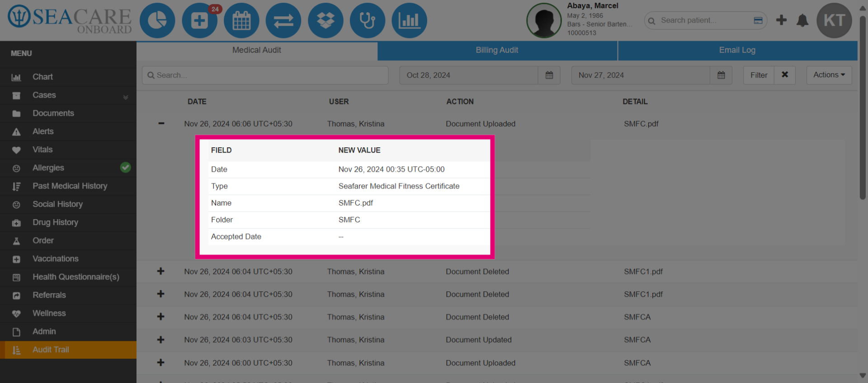
Task: Expand the 06:03 Document Updated SMFCA row
Action: pyautogui.click(x=160, y=340)
